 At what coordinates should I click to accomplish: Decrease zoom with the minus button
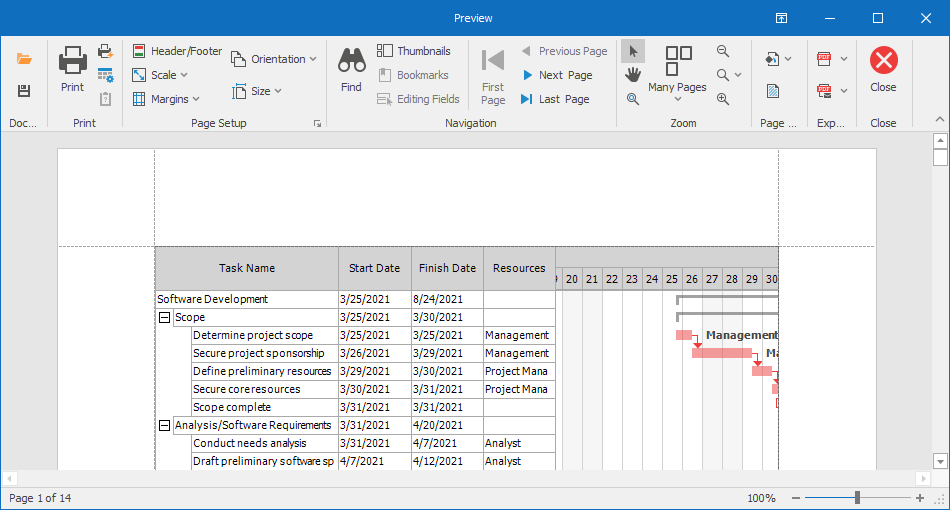coord(796,498)
